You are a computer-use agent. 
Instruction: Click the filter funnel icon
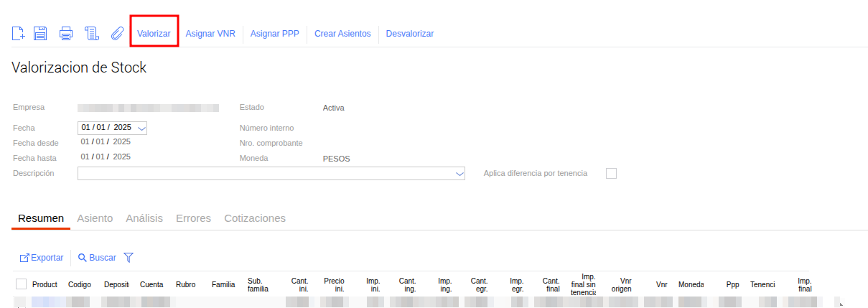(x=129, y=257)
